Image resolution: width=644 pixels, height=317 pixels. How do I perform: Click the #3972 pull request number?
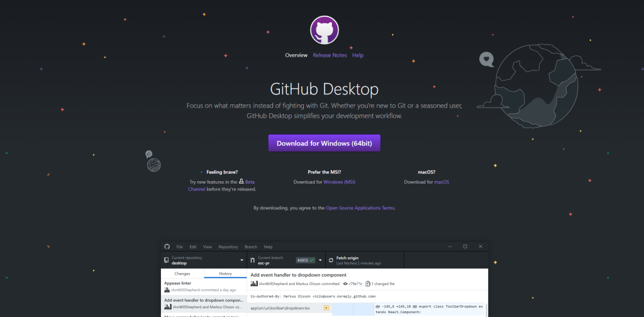point(303,260)
